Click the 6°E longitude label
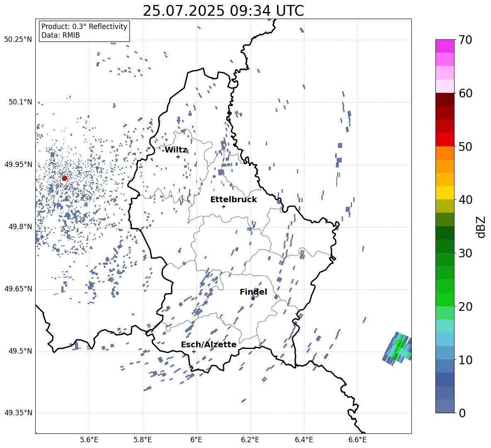This screenshot has height=448, width=491. click(197, 440)
